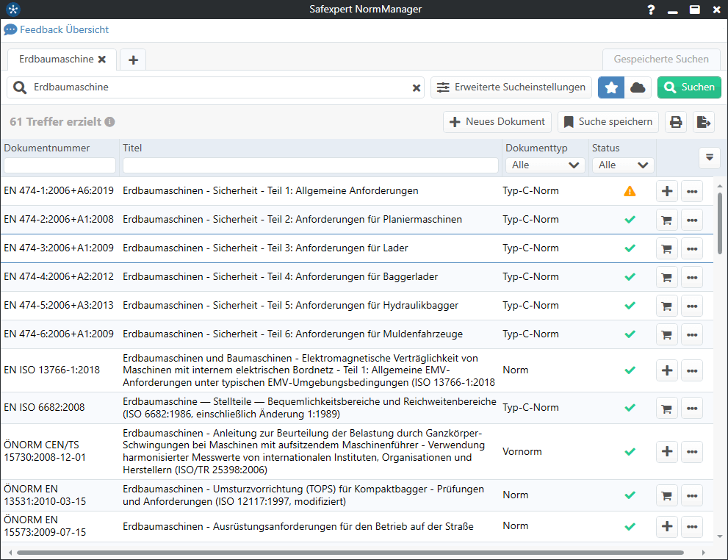This screenshot has height=560, width=728.
Task: Toggle the cloud search filter button
Action: click(638, 87)
